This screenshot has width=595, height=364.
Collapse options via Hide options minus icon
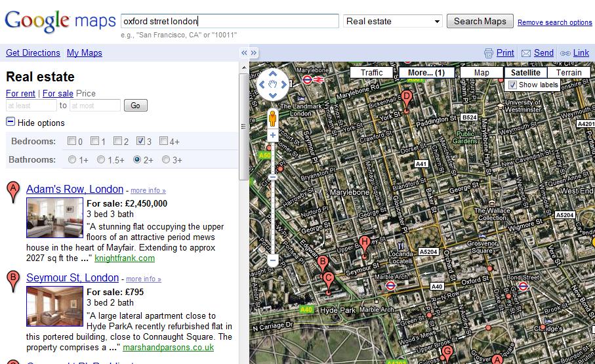[x=10, y=122]
